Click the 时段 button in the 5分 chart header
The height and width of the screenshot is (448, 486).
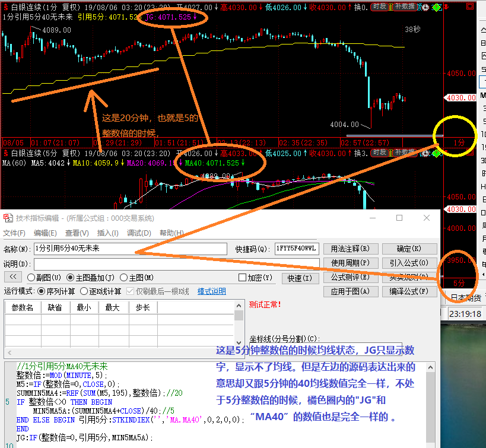pos(379,152)
